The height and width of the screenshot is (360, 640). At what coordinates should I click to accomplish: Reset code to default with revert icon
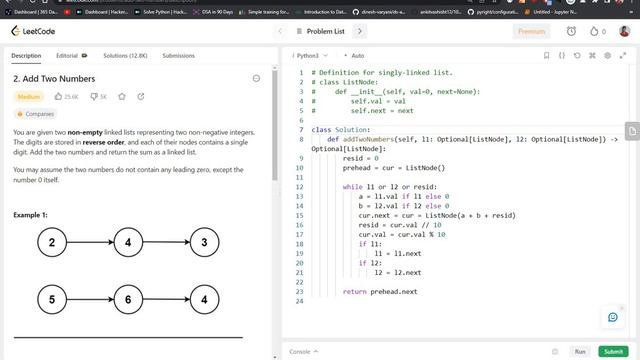(x=577, y=56)
